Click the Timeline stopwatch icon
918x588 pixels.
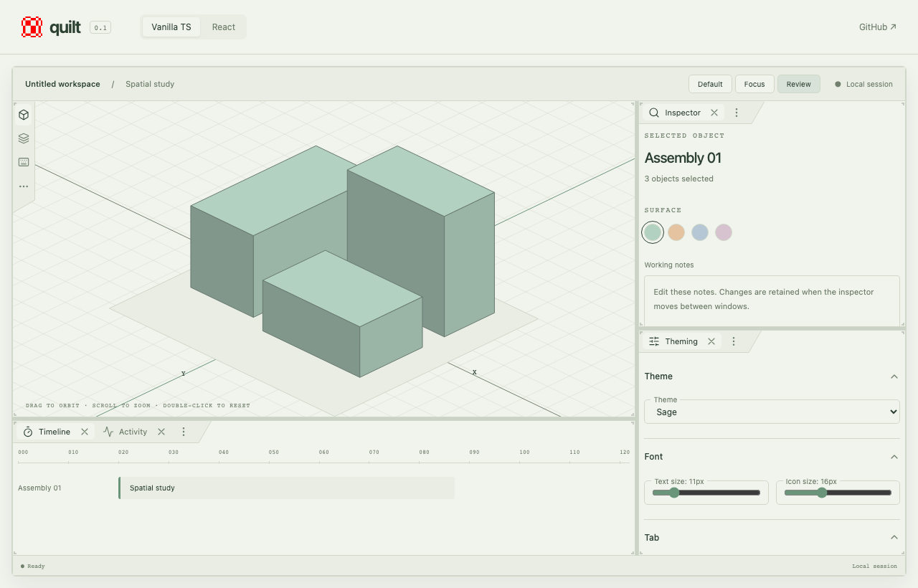[x=28, y=432]
